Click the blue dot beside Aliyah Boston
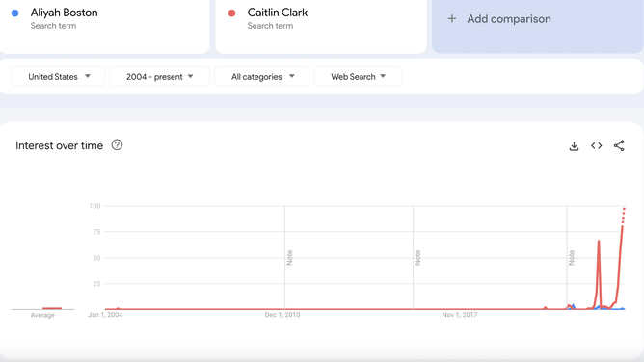Screen dimensions: 644x362 15,13
